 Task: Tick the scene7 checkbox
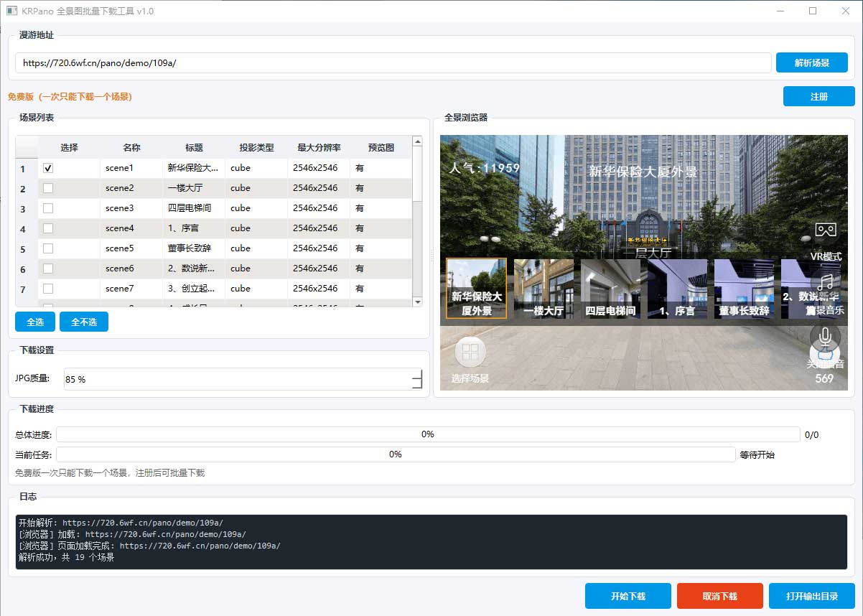coord(48,289)
